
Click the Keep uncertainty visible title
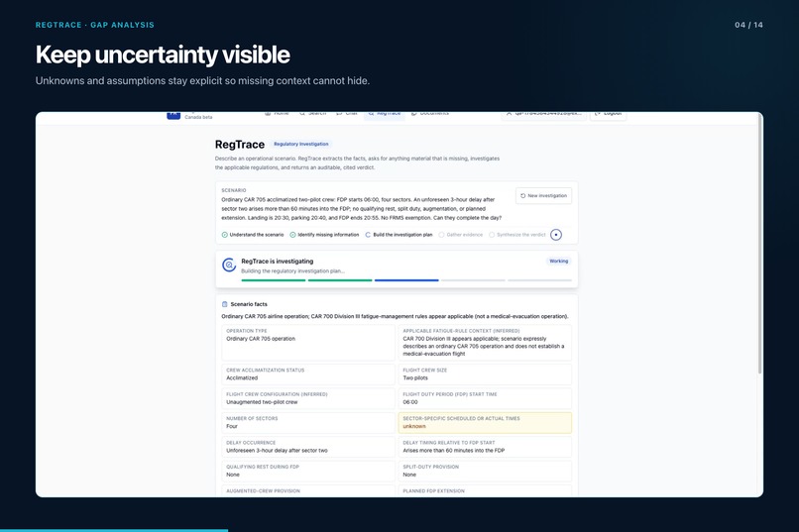tap(163, 54)
